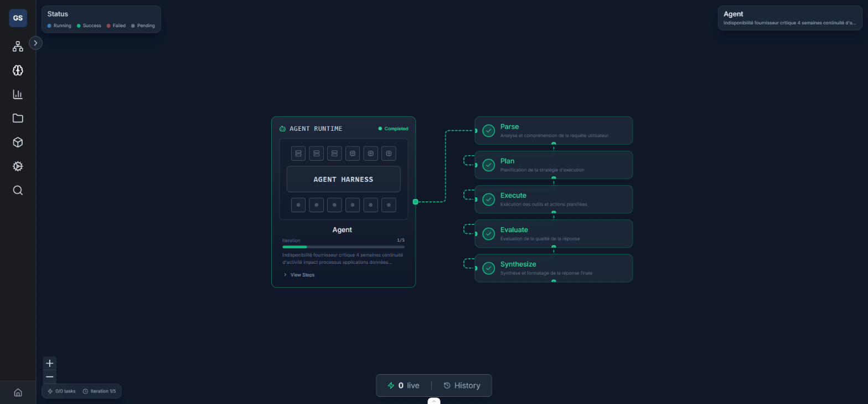Screen dimensions: 868x404
Task: Select the Parse step node
Action: click(x=554, y=131)
